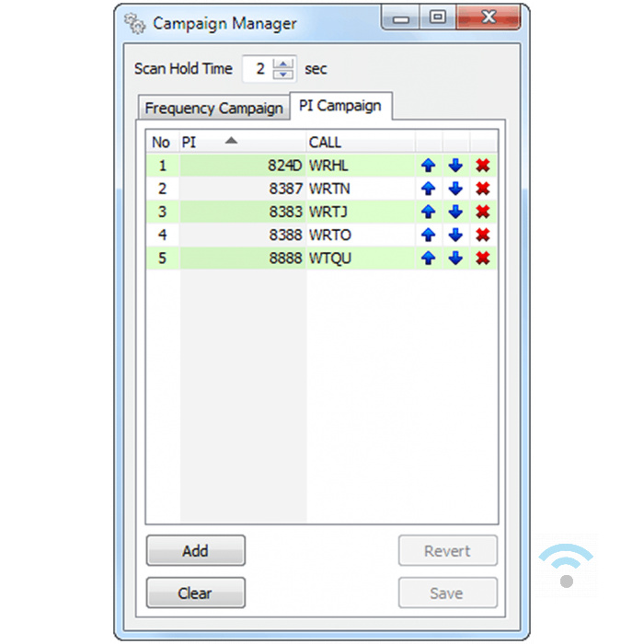Click the Scan Hold Time input field

(x=259, y=69)
